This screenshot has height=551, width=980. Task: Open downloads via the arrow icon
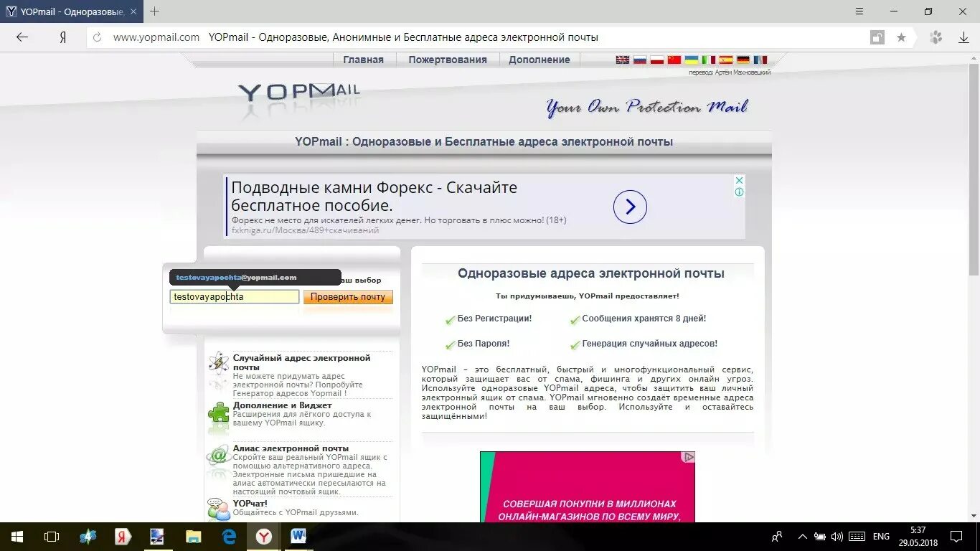point(963,37)
